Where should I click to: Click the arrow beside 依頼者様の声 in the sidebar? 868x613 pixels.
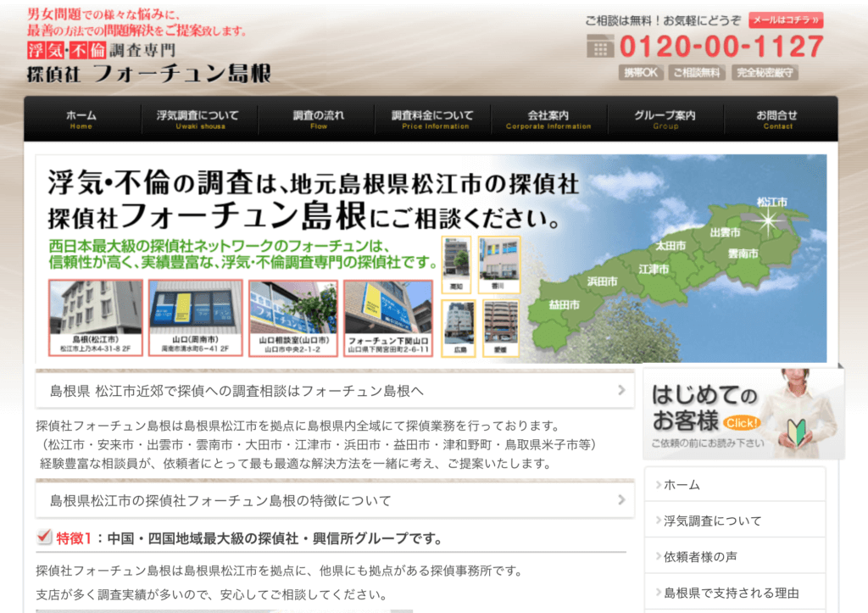coord(659,557)
